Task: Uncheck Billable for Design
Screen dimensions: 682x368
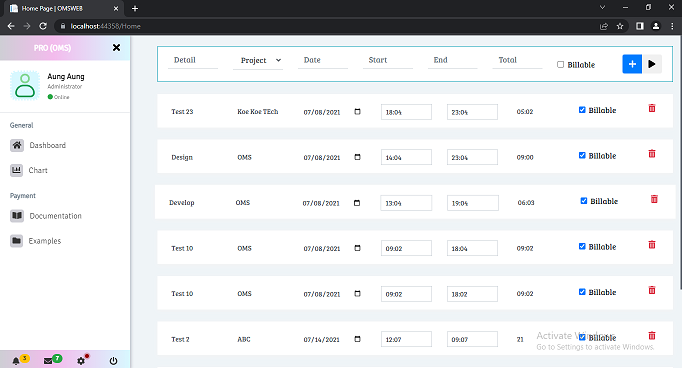Action: [x=582, y=155]
